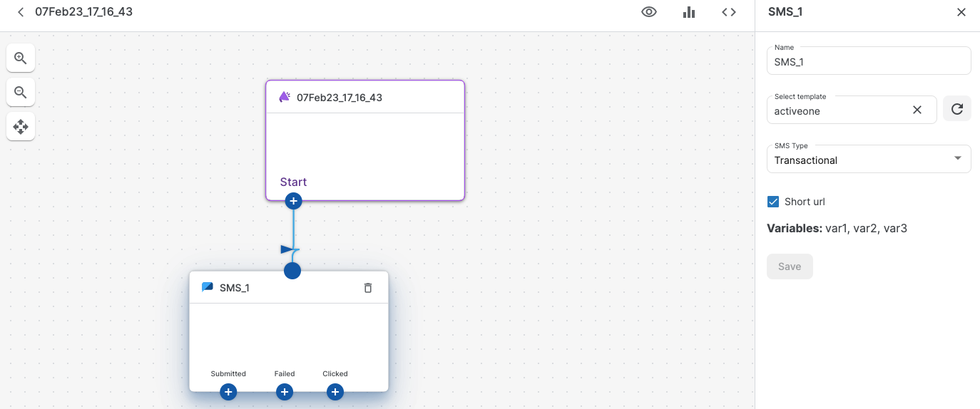Image resolution: width=980 pixels, height=409 pixels.
Task: Zoom in on the canvas
Action: [x=21, y=58]
